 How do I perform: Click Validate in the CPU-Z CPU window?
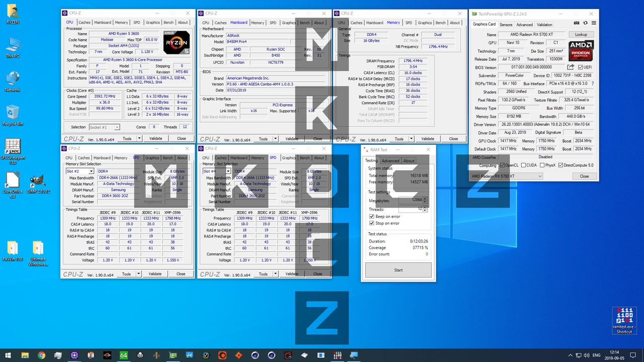pos(155,138)
